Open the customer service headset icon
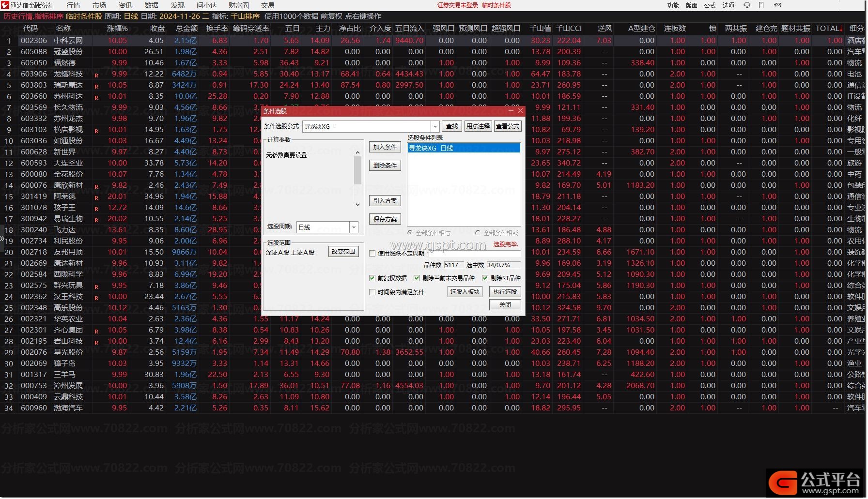Image resolution: width=868 pixels, height=499 pixels. coord(747,5)
